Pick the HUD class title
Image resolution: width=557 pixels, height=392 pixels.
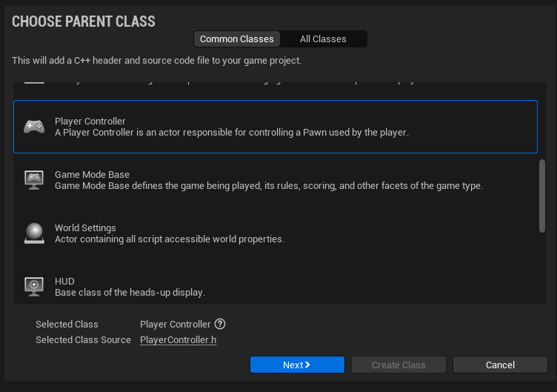point(64,281)
